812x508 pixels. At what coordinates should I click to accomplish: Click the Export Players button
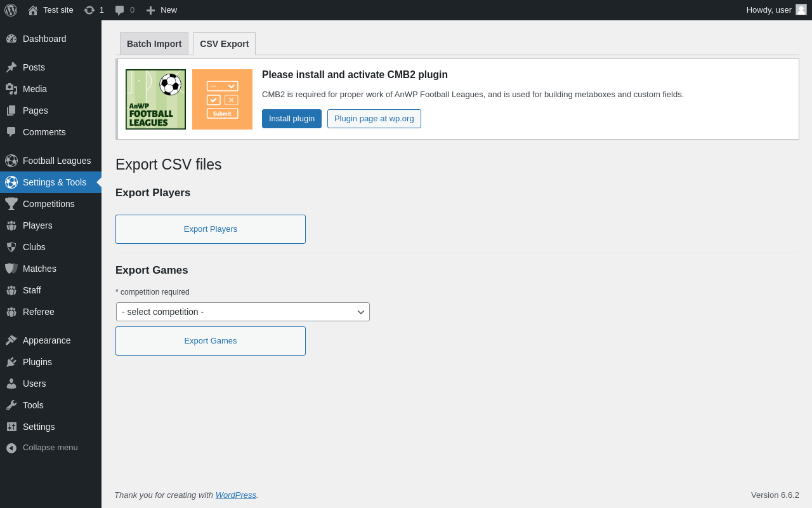point(211,229)
